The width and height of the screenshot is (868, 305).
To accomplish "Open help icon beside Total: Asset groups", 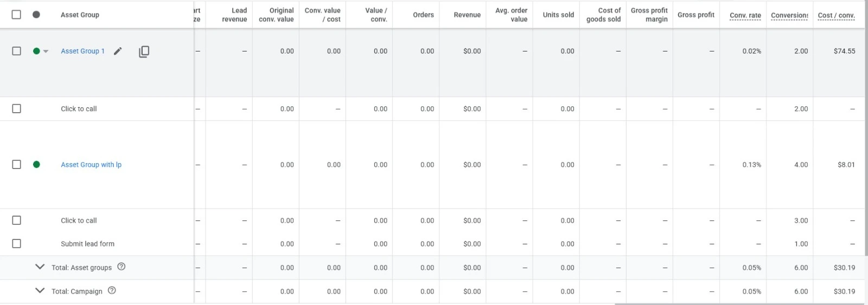I will click(x=122, y=267).
